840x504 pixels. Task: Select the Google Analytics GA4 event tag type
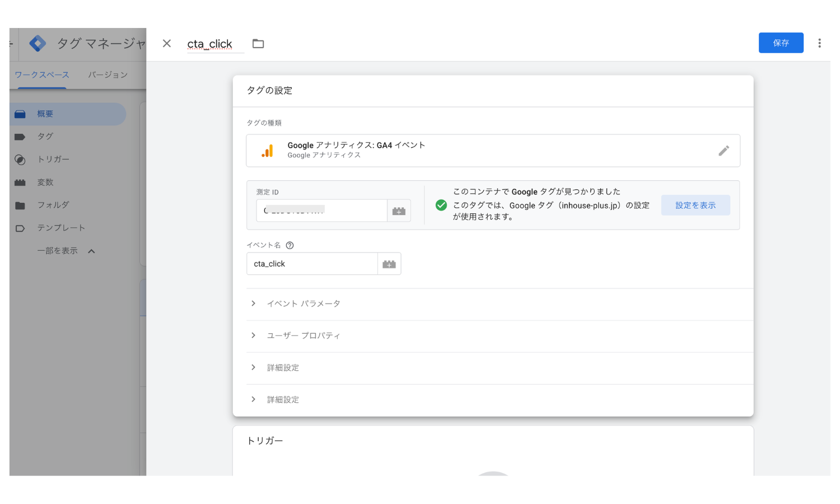(493, 151)
